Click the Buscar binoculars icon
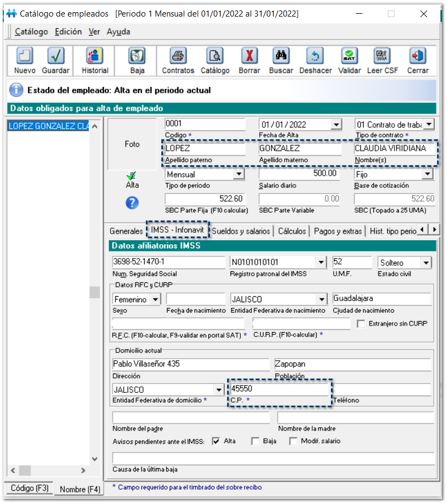Screen dimensions: 447x504 click(x=281, y=56)
